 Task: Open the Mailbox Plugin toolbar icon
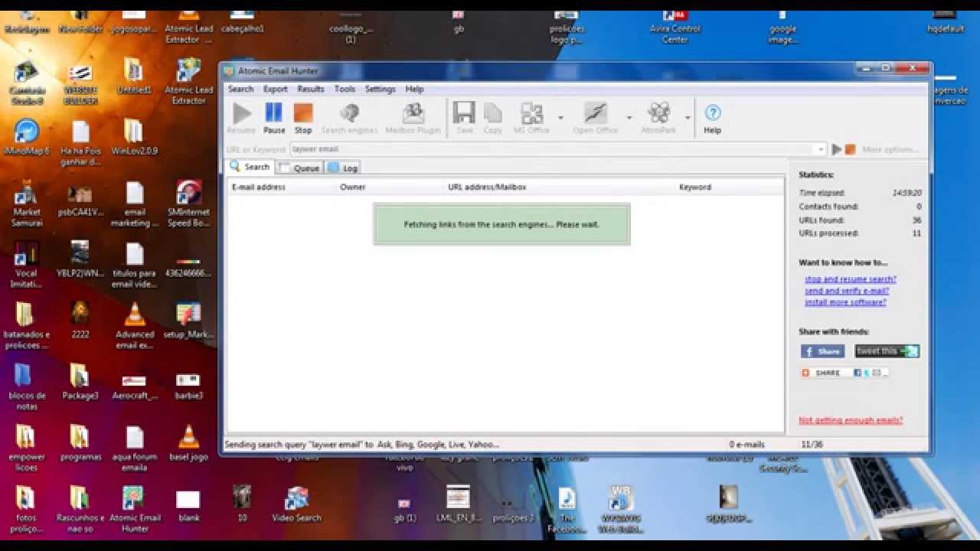tap(413, 119)
